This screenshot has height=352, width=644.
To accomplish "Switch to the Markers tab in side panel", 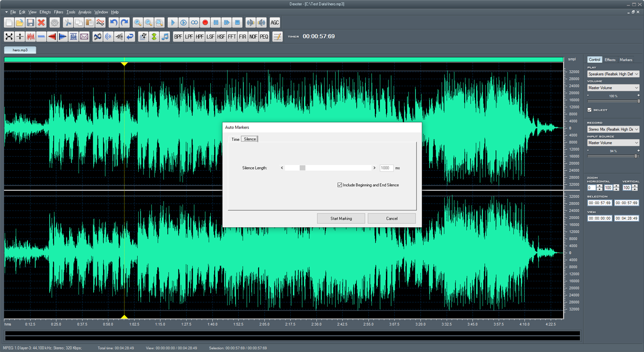I will click(x=626, y=60).
